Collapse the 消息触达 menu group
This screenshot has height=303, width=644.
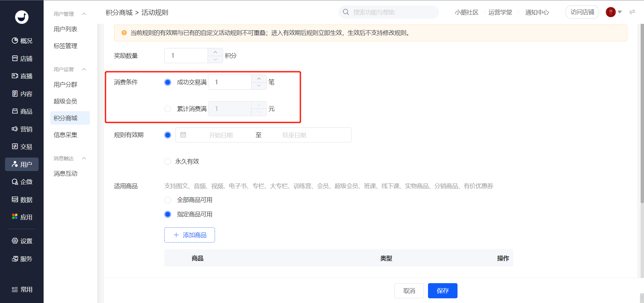pos(84,158)
